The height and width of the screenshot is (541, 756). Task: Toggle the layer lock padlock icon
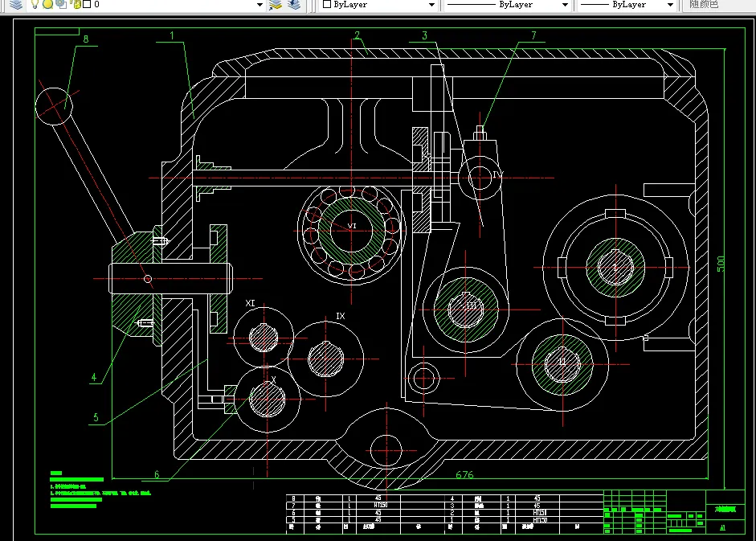[x=76, y=4]
